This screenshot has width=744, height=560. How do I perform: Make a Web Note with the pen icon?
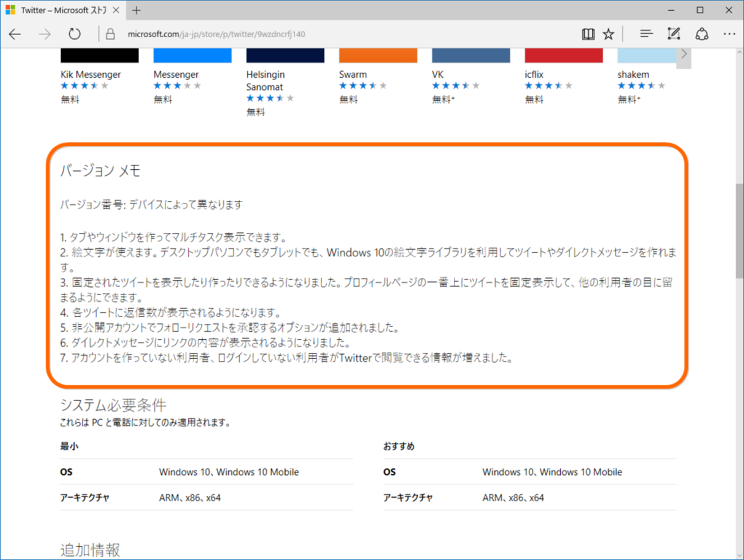(x=674, y=34)
